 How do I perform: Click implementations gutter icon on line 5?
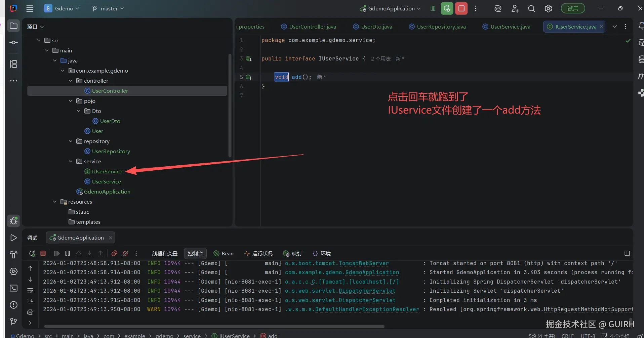(249, 77)
